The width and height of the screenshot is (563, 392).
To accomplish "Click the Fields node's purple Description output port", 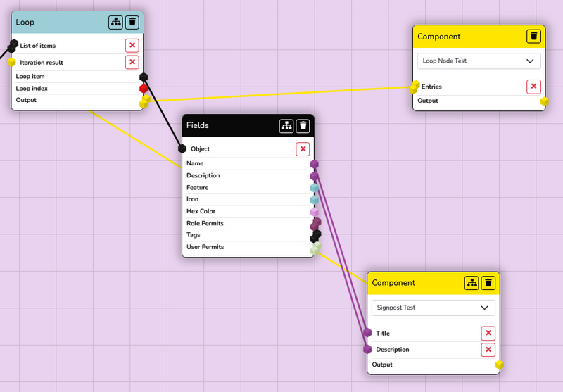I will pyautogui.click(x=314, y=176).
